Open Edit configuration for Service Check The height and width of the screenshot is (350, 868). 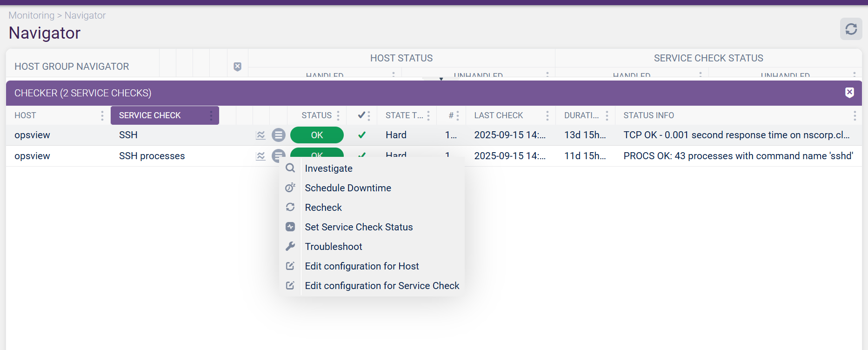[381, 286]
